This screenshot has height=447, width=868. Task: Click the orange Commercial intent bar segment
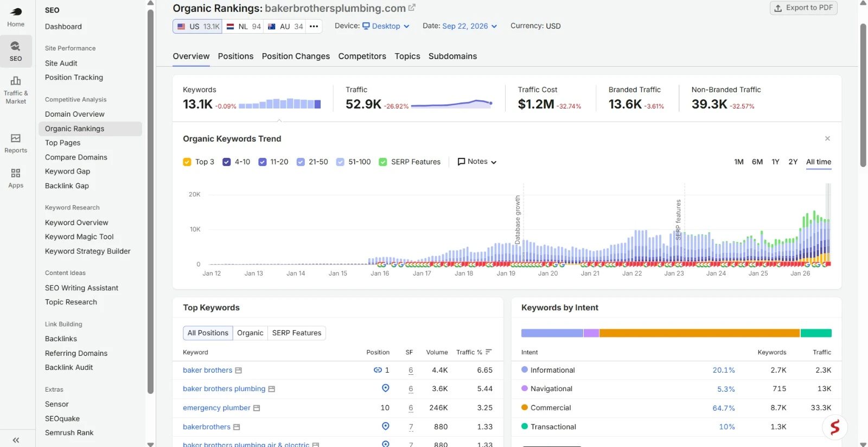coord(699,333)
